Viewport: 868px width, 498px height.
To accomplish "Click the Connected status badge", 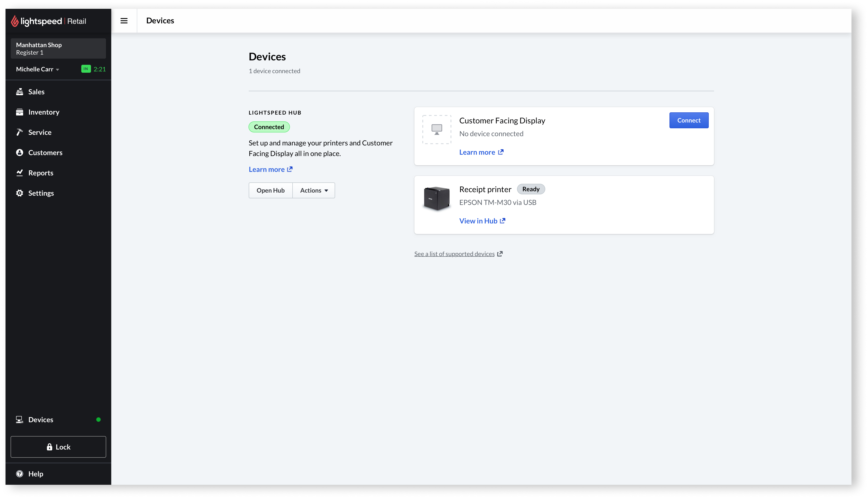I will (x=269, y=127).
